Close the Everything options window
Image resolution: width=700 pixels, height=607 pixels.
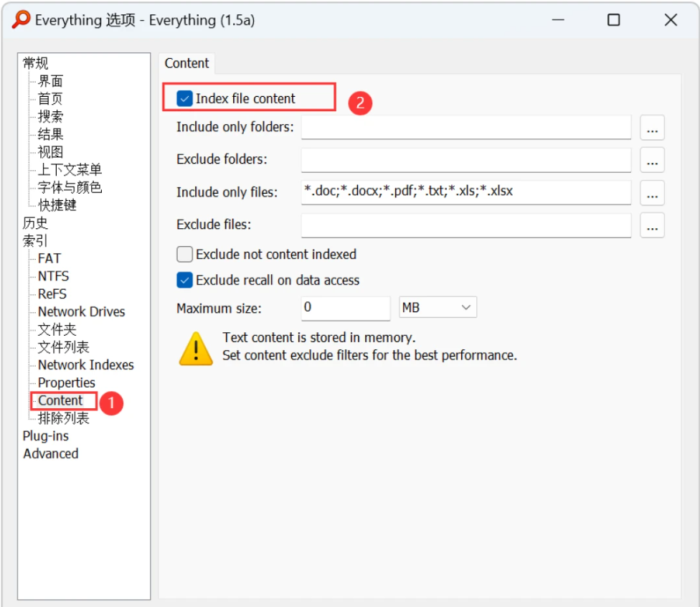click(671, 20)
